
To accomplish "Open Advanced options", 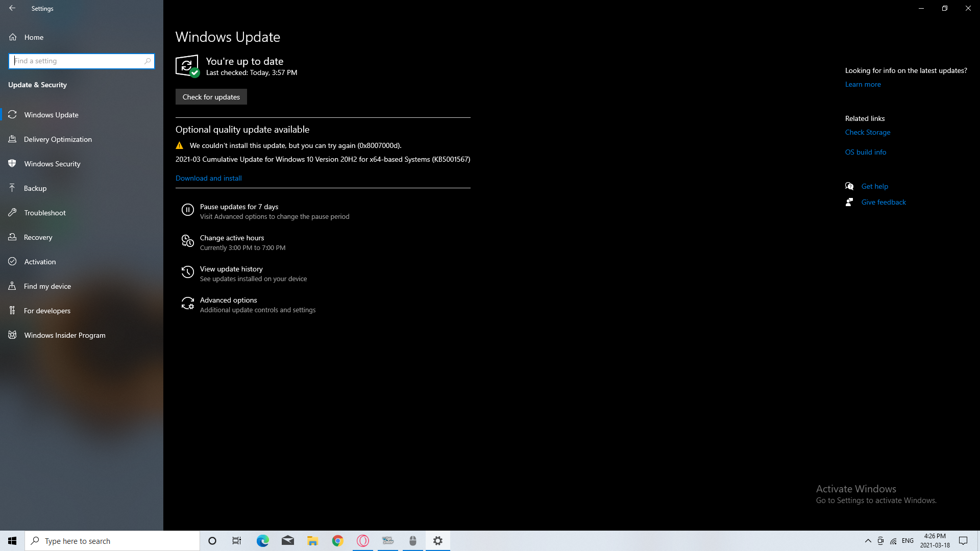I will tap(248, 305).
